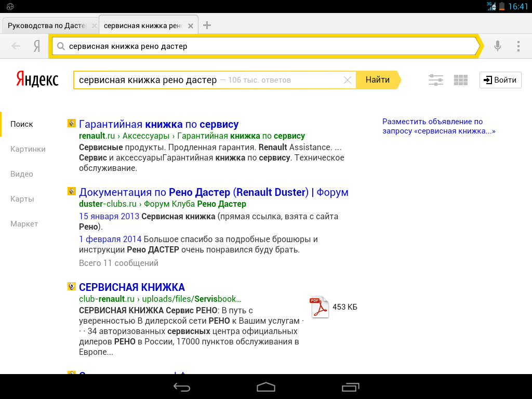Viewport: 532px width, 399px height.
Task: Open club-renault.ru uploads URL link
Action: pos(160,299)
